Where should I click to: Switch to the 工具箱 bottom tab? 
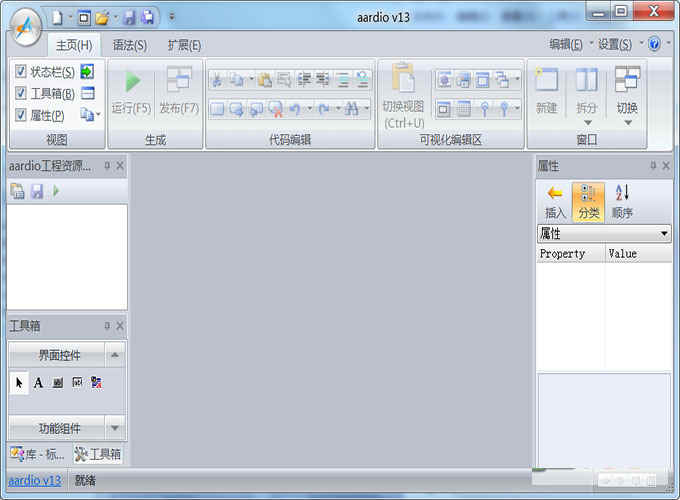click(98, 454)
